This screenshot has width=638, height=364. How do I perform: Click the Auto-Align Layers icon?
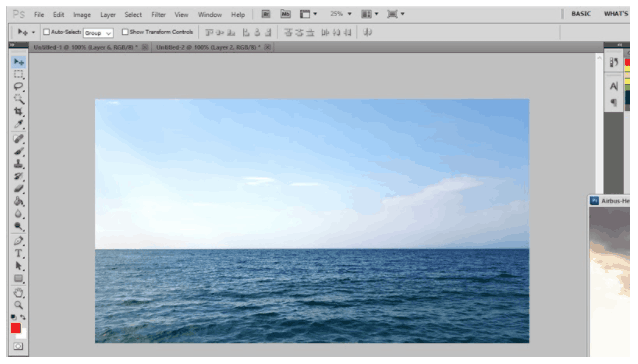pos(367,32)
